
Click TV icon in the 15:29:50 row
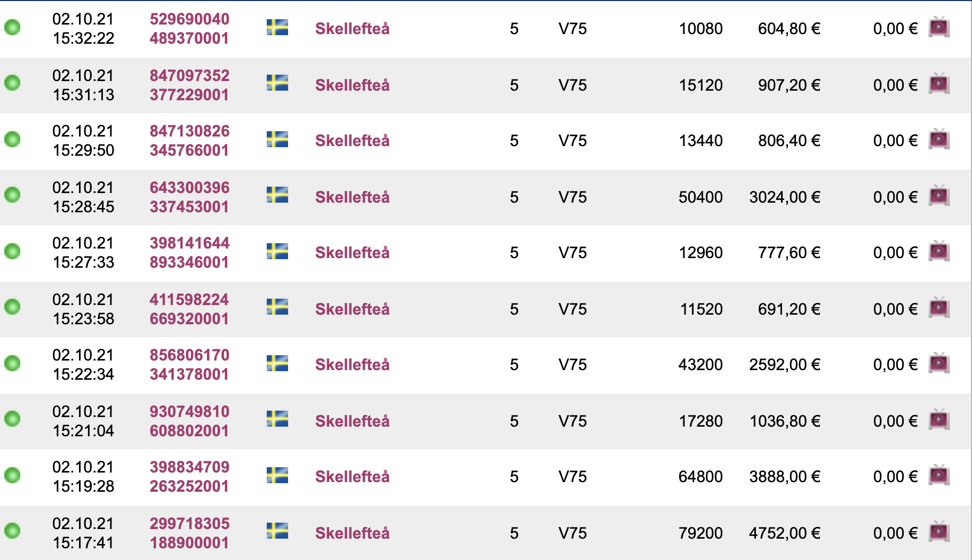(939, 139)
